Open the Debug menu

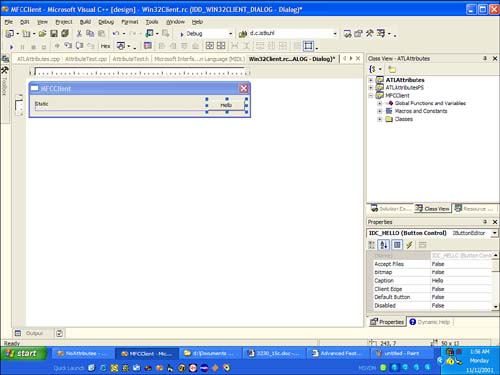(x=106, y=22)
